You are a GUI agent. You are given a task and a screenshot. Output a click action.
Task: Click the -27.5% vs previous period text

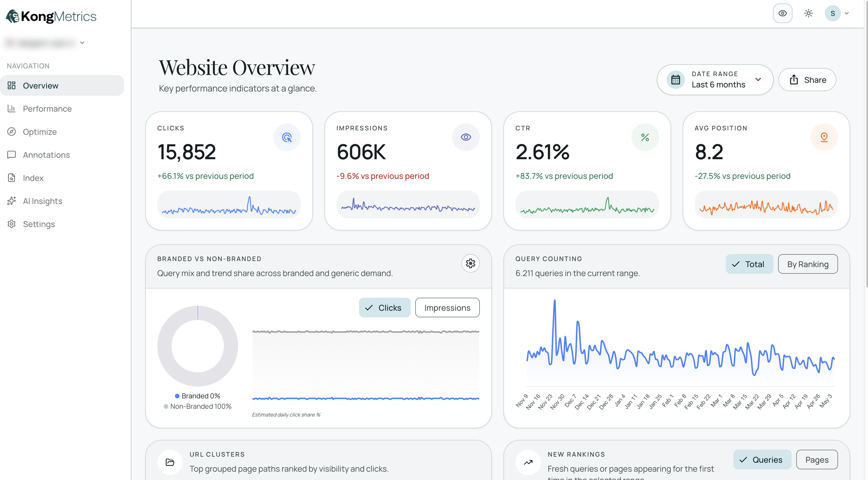(x=742, y=176)
